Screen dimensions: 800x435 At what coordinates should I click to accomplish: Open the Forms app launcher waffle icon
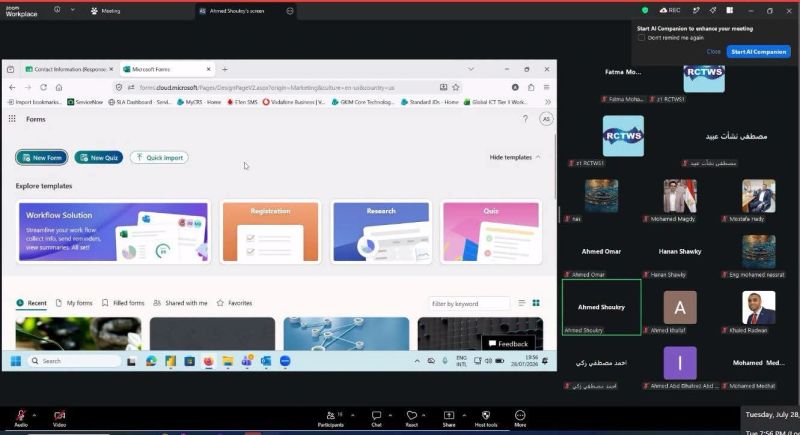(x=12, y=119)
